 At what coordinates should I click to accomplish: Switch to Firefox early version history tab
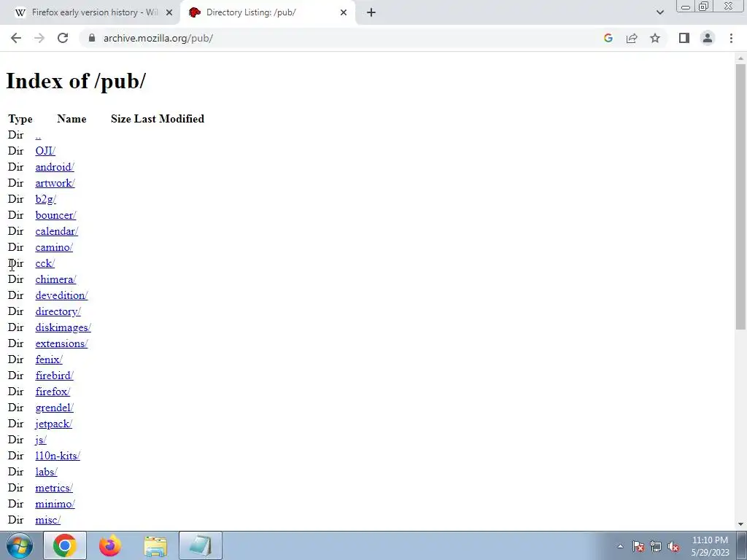point(90,12)
